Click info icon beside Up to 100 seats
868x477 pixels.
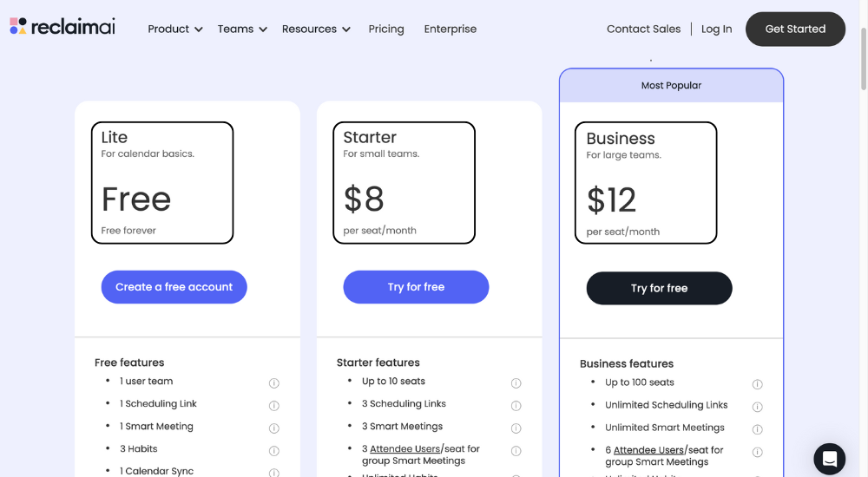coord(757,384)
